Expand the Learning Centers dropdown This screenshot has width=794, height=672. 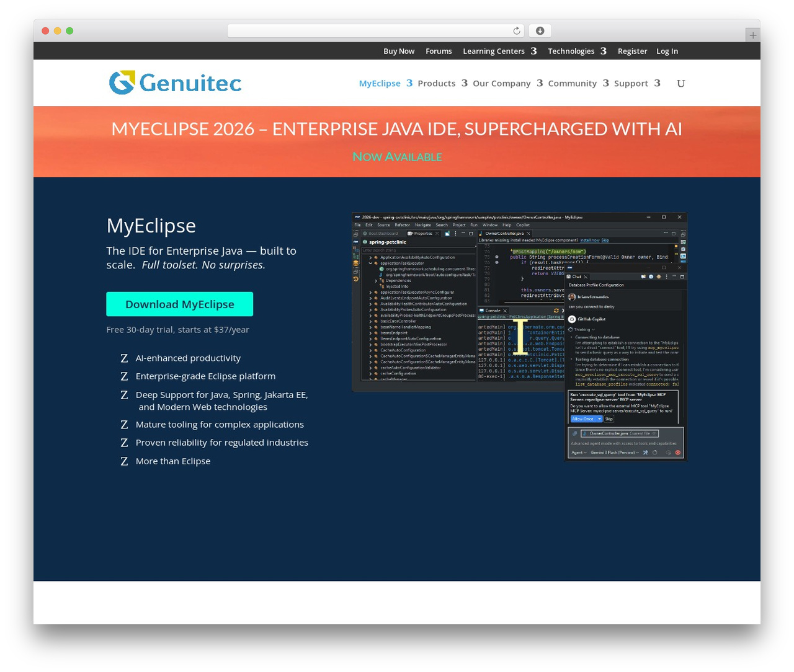click(x=500, y=51)
